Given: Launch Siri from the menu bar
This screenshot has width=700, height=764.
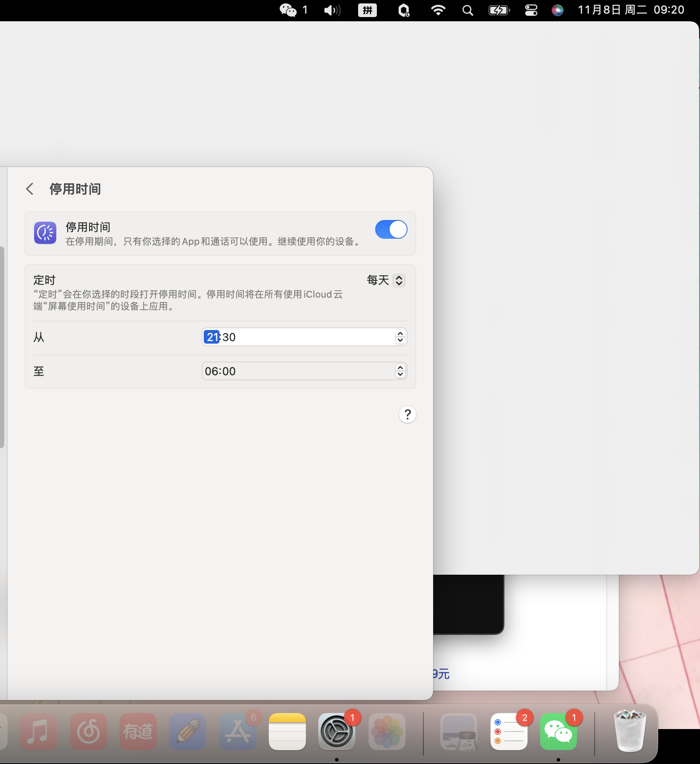Looking at the screenshot, I should [x=557, y=10].
